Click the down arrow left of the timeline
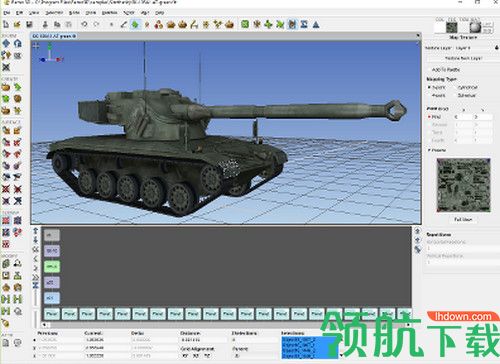500x364 pixels. [x=36, y=240]
